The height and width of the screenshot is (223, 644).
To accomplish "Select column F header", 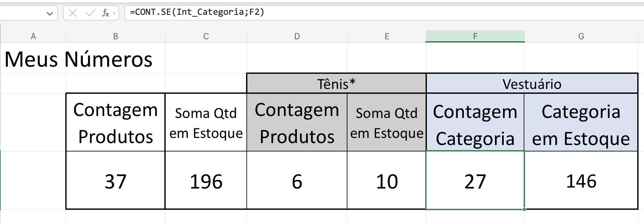I will tap(475, 36).
